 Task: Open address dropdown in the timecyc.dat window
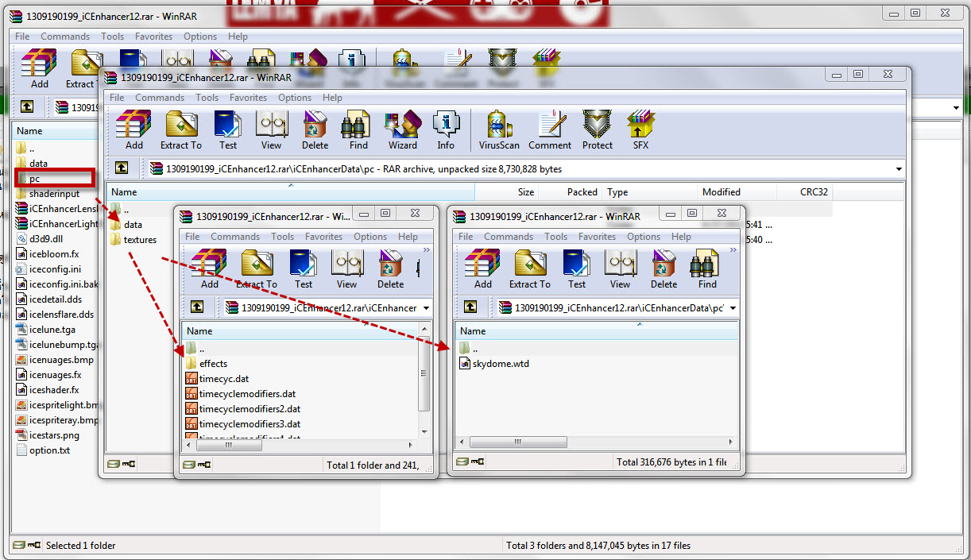427,307
